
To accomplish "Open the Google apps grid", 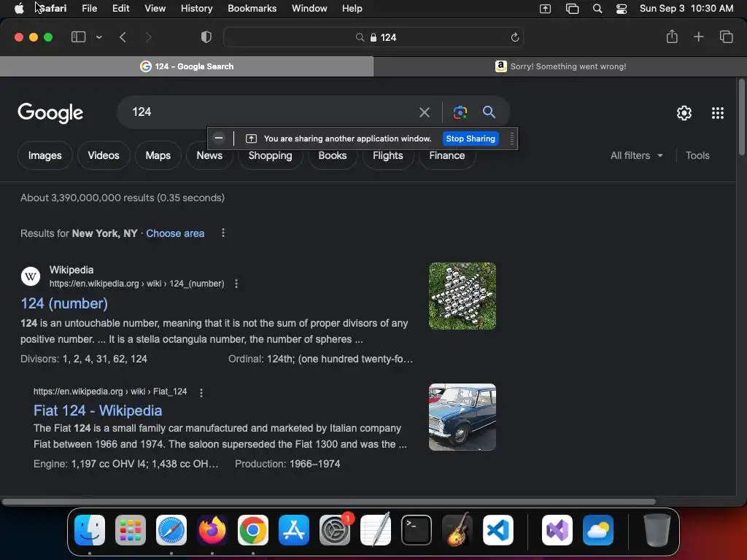I will (718, 113).
